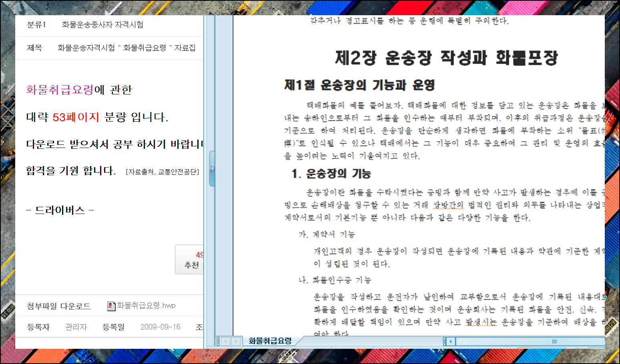Click the category value 화물운송종사자 자격시험

point(102,25)
